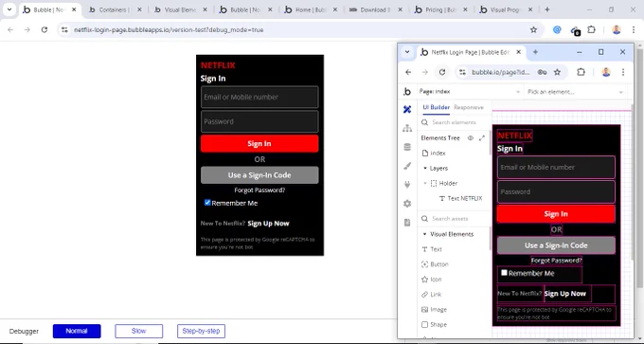
Task: Click the Text element icon in Visual Elements
Action: (x=424, y=249)
